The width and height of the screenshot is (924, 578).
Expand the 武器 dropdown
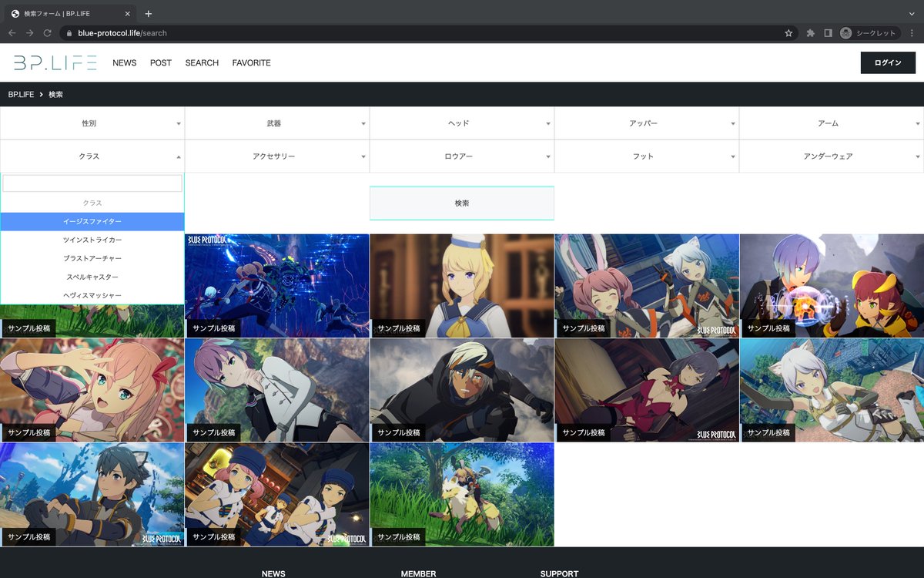[x=277, y=123]
